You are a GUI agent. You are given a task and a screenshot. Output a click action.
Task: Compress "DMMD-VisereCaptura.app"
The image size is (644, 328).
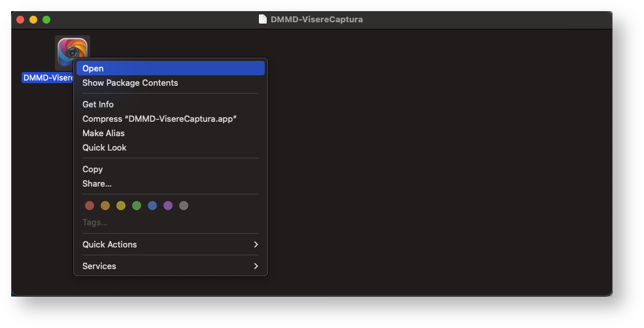[159, 119]
